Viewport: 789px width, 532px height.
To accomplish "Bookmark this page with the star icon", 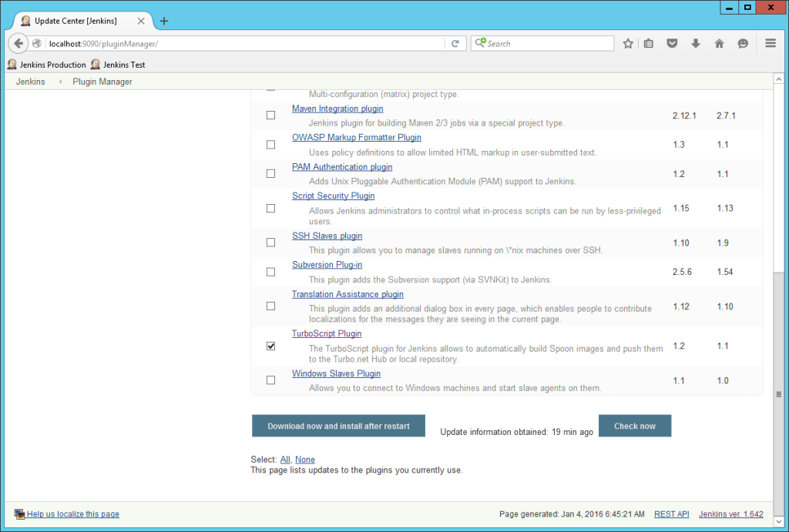I will [x=628, y=43].
